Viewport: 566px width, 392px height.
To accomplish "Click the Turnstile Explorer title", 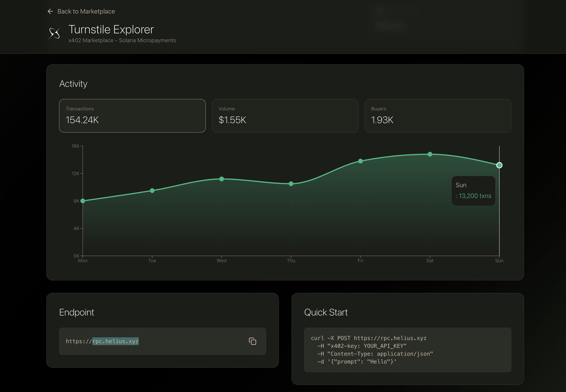I will (111, 29).
